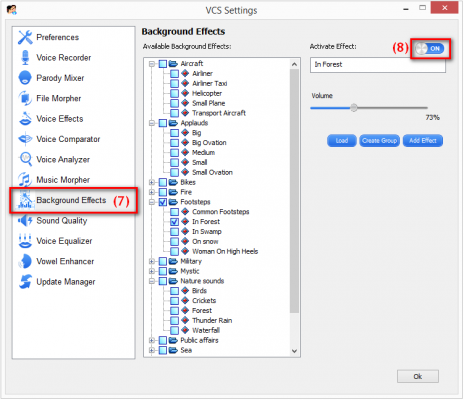
Task: Select the Parody Mixer icon
Action: pyautogui.click(x=25, y=78)
